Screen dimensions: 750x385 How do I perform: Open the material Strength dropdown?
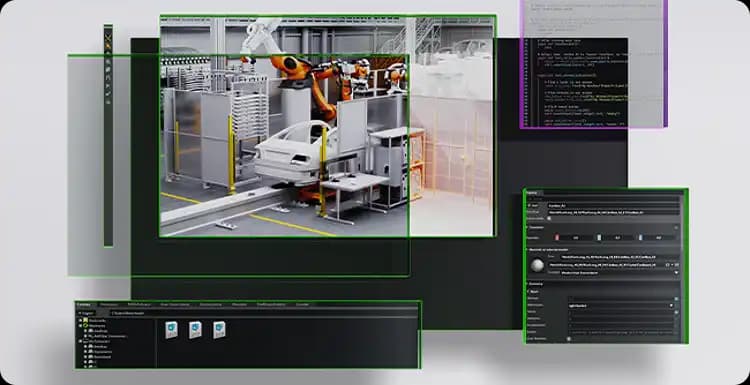pyautogui.click(x=620, y=273)
